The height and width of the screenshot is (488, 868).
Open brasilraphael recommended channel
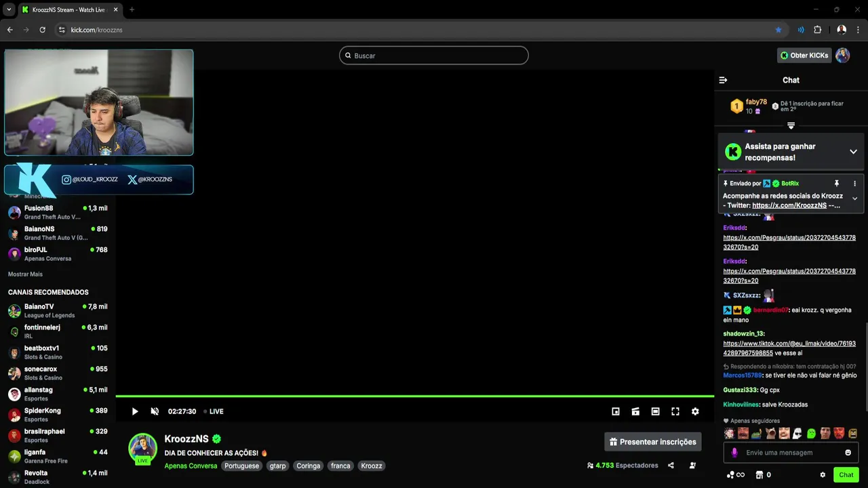tap(58, 436)
